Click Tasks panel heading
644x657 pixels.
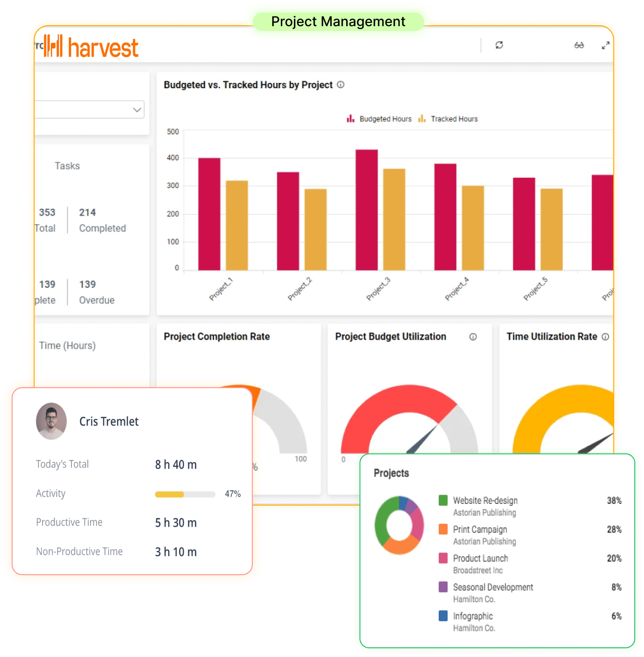click(67, 166)
